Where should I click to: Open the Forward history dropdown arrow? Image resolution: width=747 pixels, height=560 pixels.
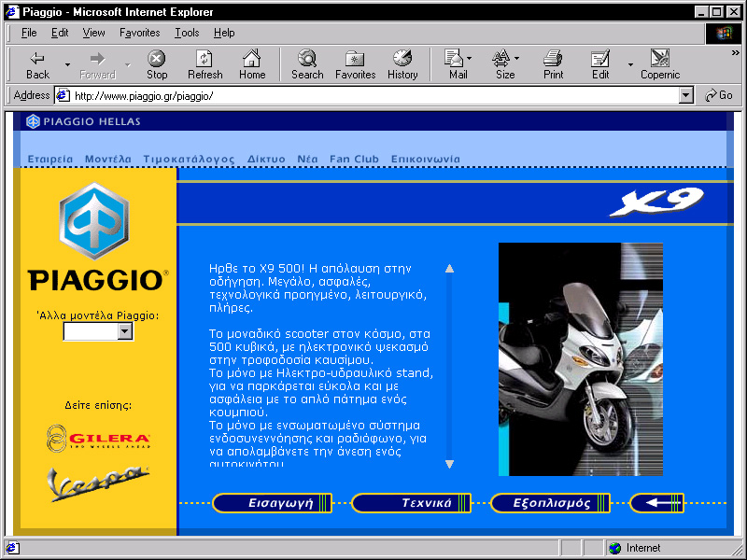pos(128,65)
